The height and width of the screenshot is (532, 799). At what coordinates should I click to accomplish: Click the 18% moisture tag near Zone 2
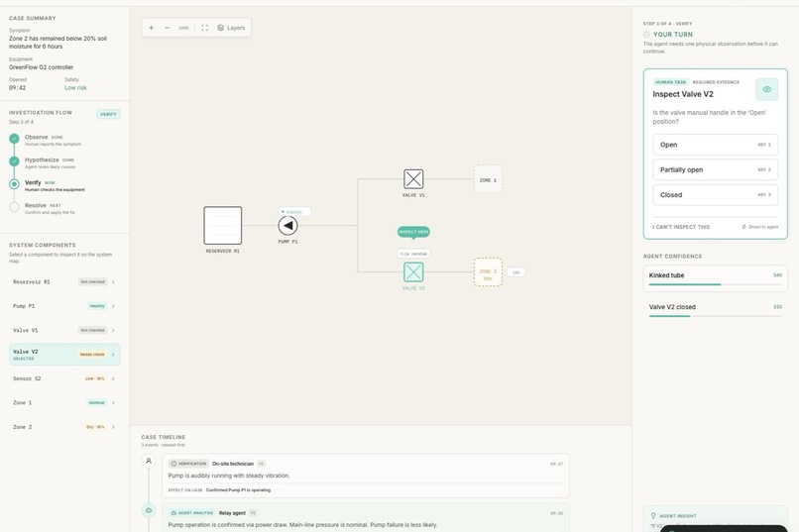tap(516, 272)
